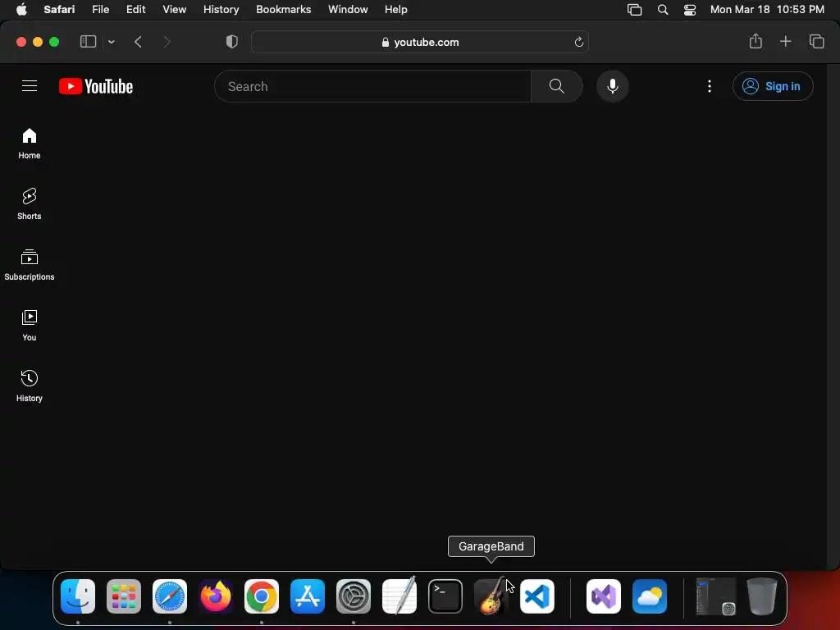
Task: Open System Settings from the Dock
Action: (x=354, y=596)
